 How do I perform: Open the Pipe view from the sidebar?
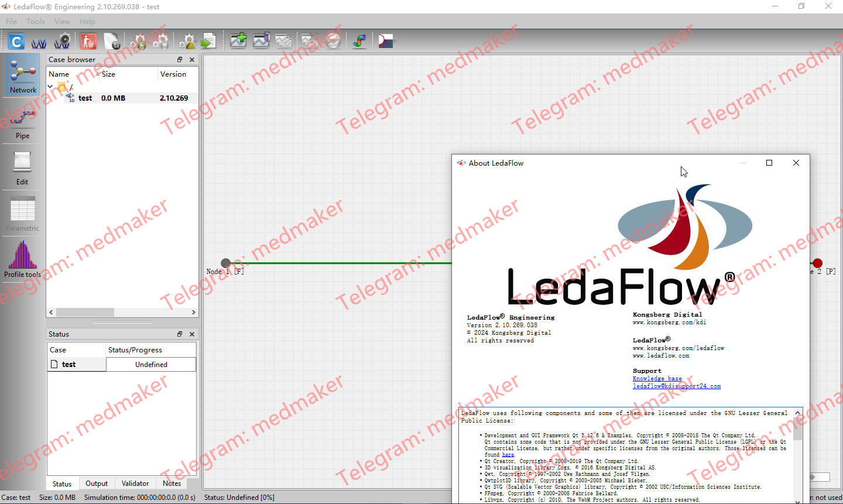tap(22, 120)
